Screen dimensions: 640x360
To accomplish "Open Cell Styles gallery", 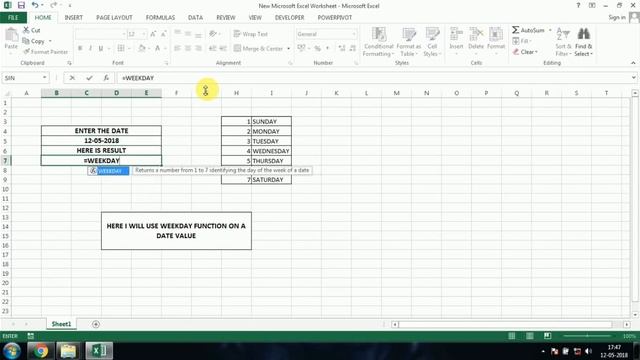I will coord(432,42).
